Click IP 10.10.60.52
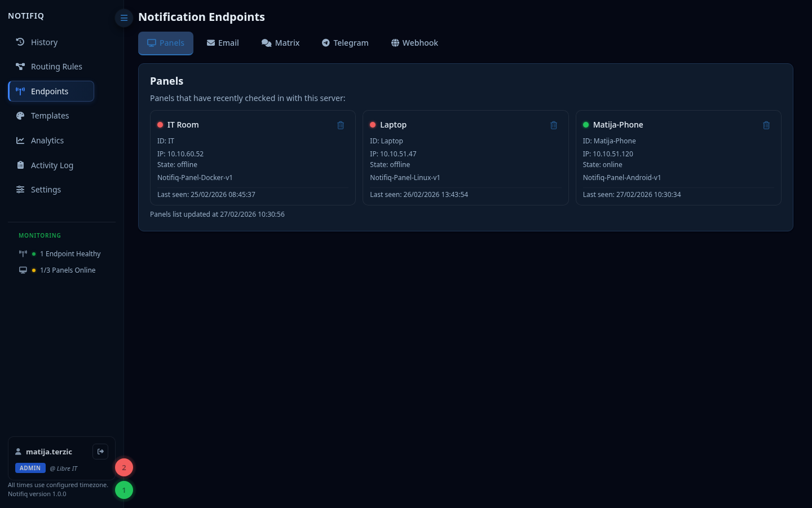This screenshot has height=508, width=812. point(180,154)
